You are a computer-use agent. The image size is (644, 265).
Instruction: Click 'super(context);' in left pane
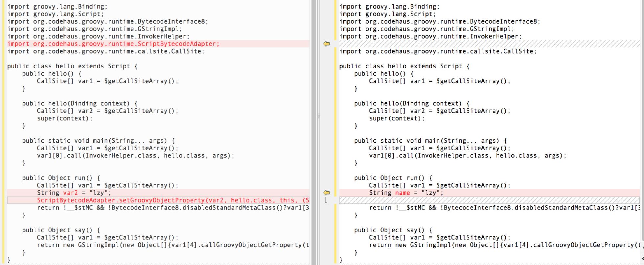[65, 118]
